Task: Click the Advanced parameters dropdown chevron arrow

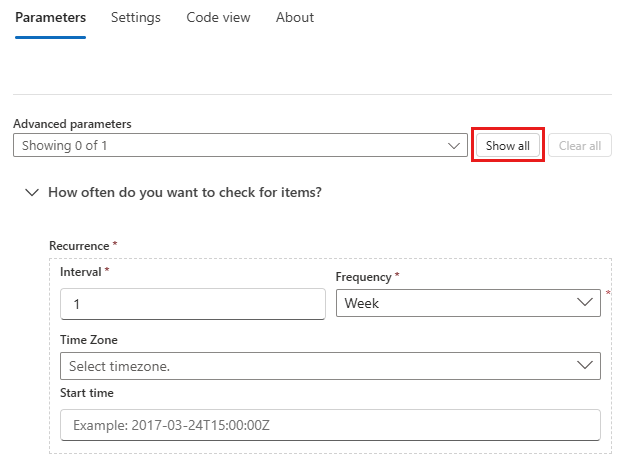Action: pyautogui.click(x=455, y=146)
